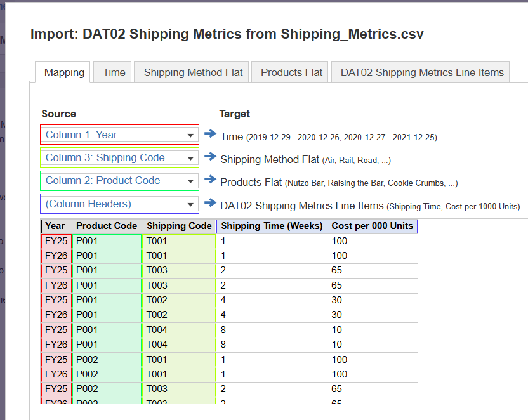The image size is (528, 420).
Task: Click the Shipping Method Flat target label
Action: point(269,159)
